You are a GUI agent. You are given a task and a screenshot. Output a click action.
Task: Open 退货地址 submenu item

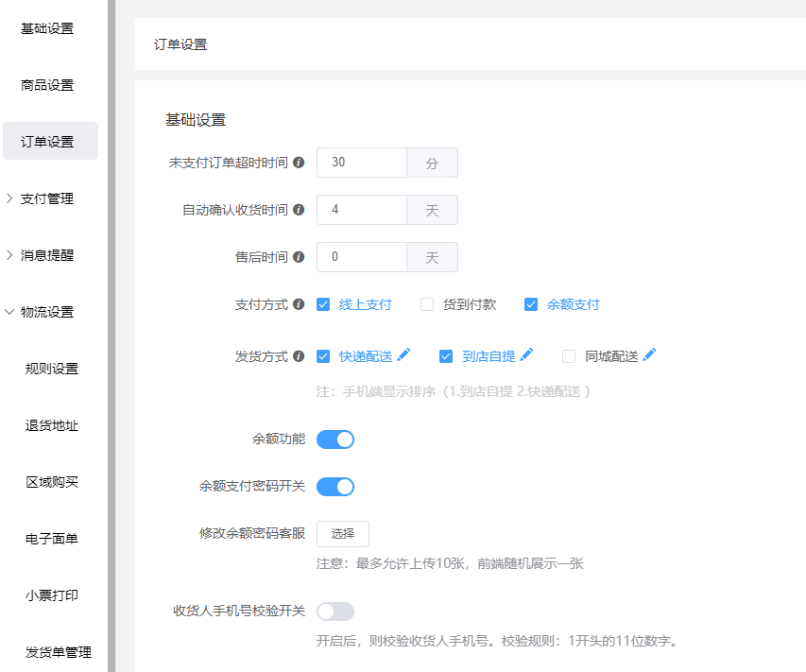[52, 425]
